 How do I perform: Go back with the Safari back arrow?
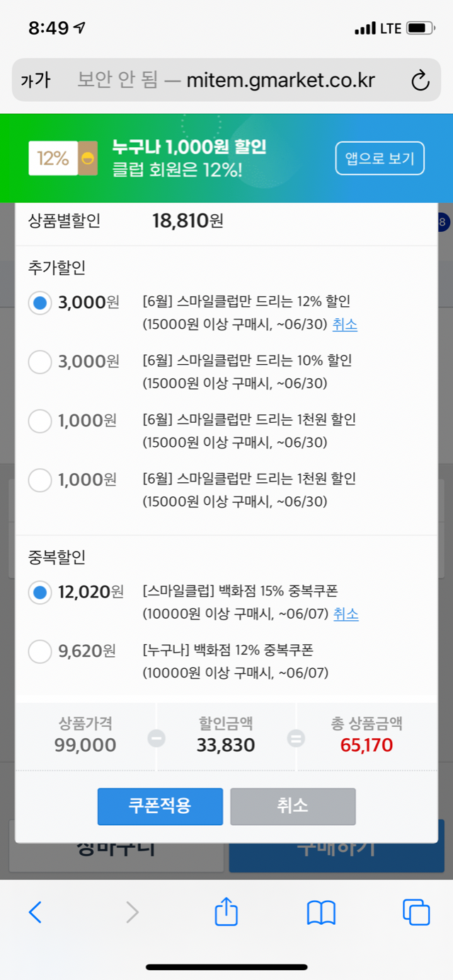(35, 912)
